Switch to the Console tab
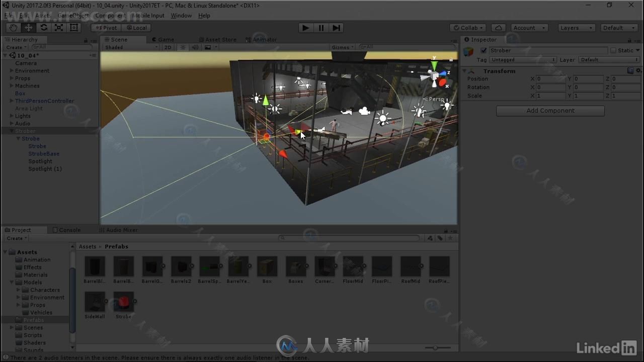The height and width of the screenshot is (362, 644). tap(66, 230)
